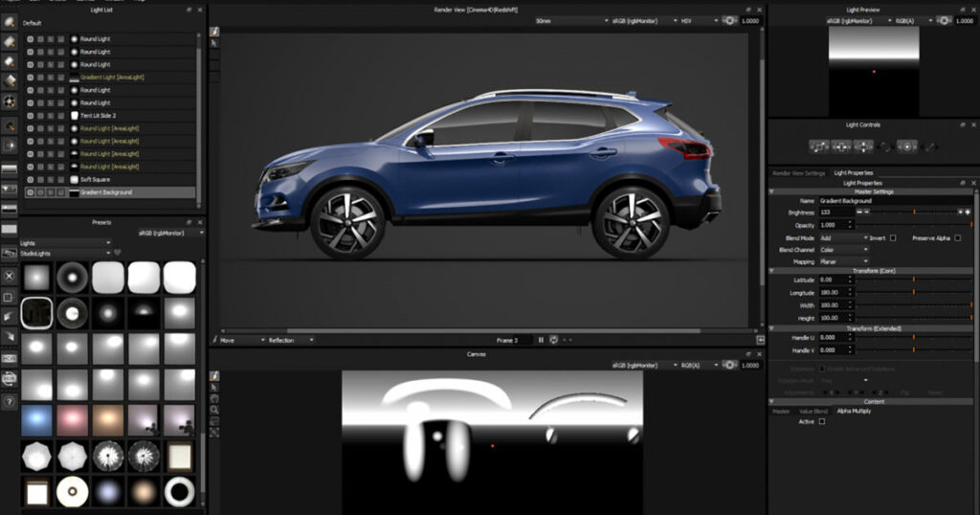
Task: Click the third Light Controls icon
Action: pyautogui.click(x=863, y=146)
